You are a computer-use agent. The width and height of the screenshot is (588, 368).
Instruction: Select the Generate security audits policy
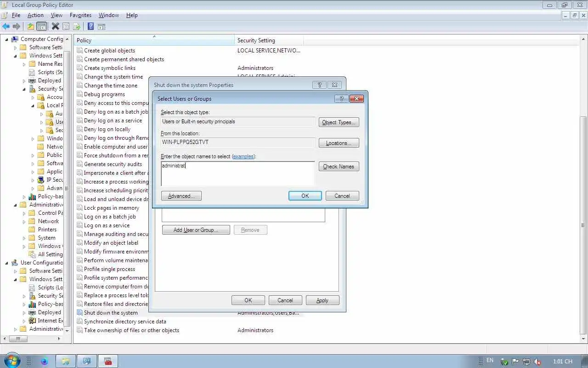point(113,164)
